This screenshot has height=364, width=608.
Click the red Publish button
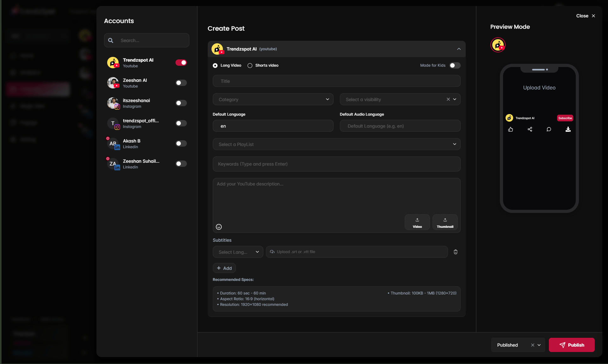coord(572,345)
